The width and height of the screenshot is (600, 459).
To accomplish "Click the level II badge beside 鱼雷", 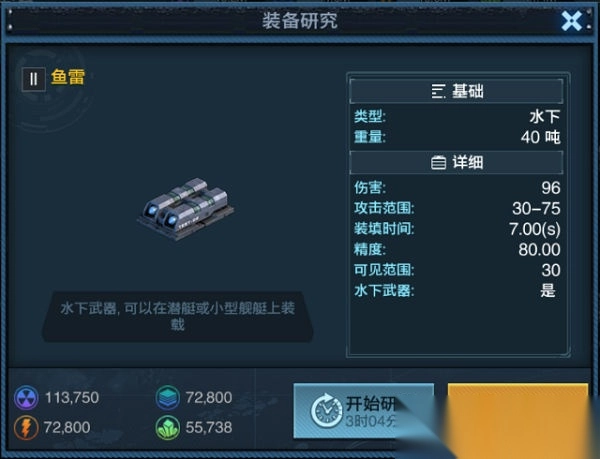I will [x=34, y=79].
